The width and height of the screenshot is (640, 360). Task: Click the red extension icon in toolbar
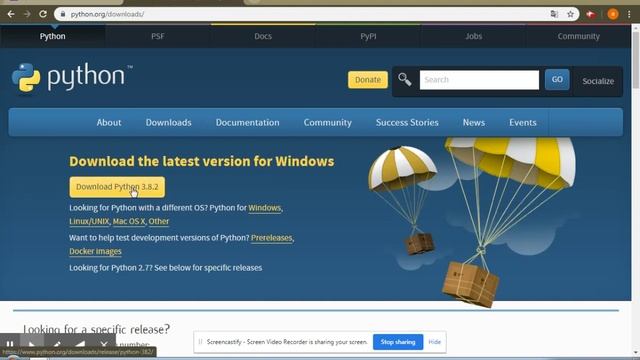[x=591, y=14]
